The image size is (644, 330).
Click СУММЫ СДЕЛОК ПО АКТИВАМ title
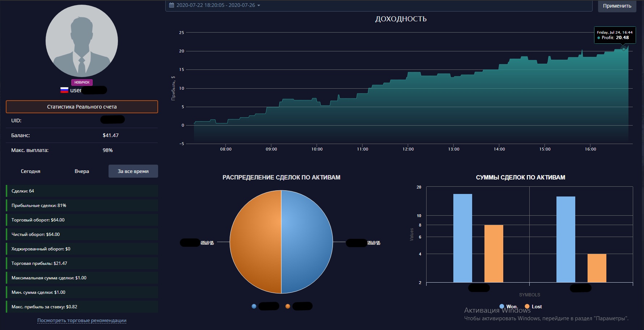521,177
